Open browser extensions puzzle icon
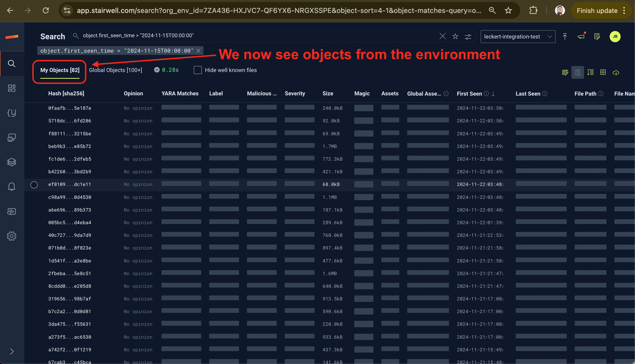Viewport: 635px width, 364px height. [533, 10]
